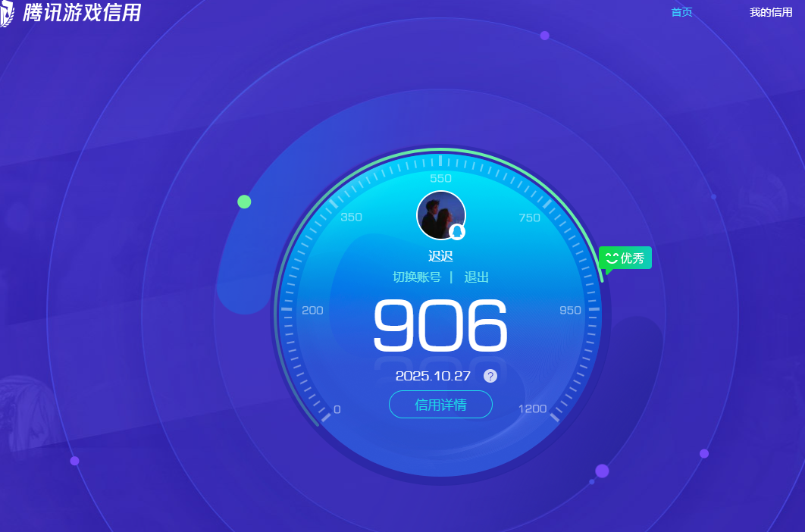Click the QQ penguin badge on avatar
This screenshot has width=805, height=532.
click(x=457, y=232)
